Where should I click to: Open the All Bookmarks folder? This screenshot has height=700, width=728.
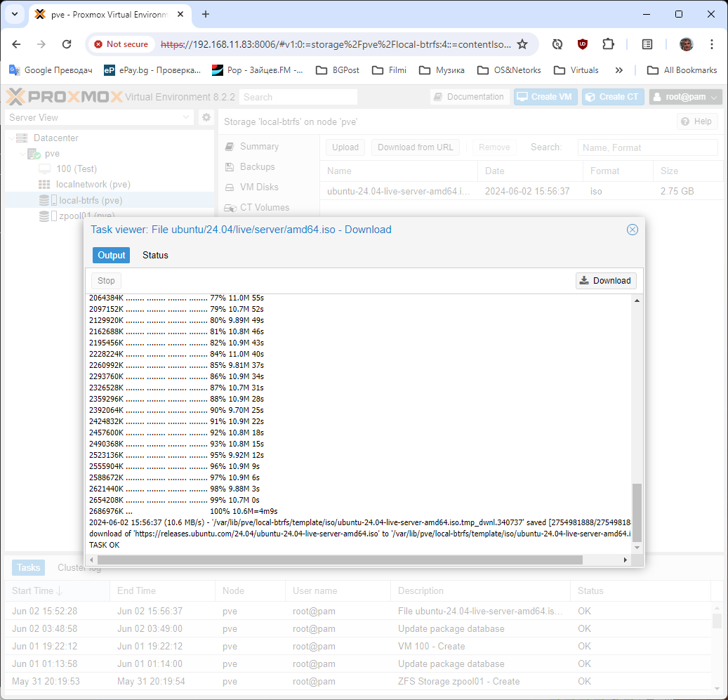[682, 70]
